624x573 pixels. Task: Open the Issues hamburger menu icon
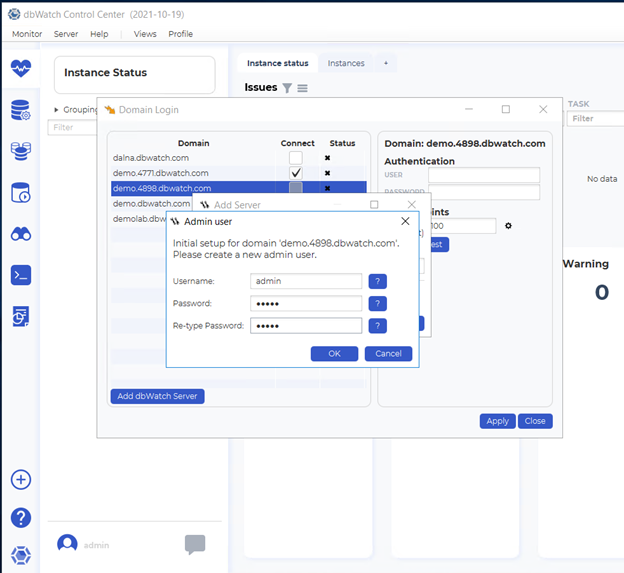coord(302,88)
